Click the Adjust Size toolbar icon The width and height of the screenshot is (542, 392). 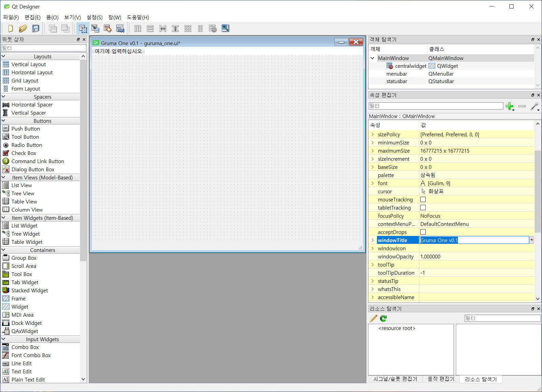(225, 28)
